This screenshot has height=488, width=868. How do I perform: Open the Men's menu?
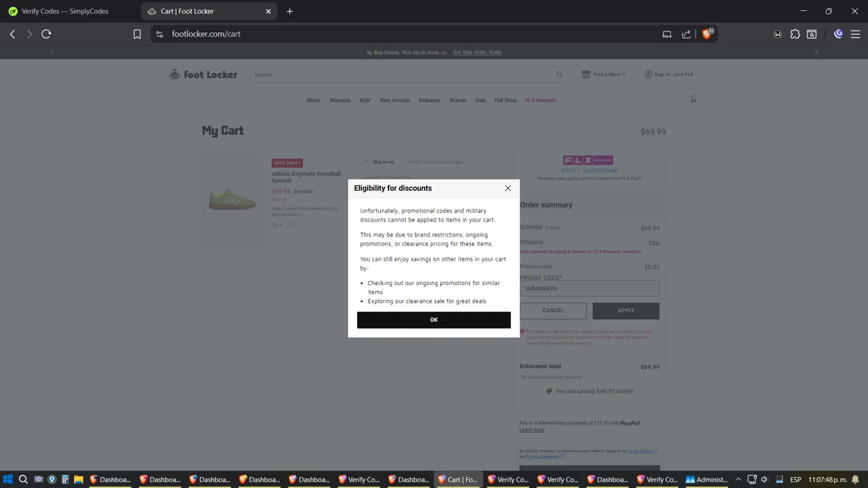pos(314,101)
